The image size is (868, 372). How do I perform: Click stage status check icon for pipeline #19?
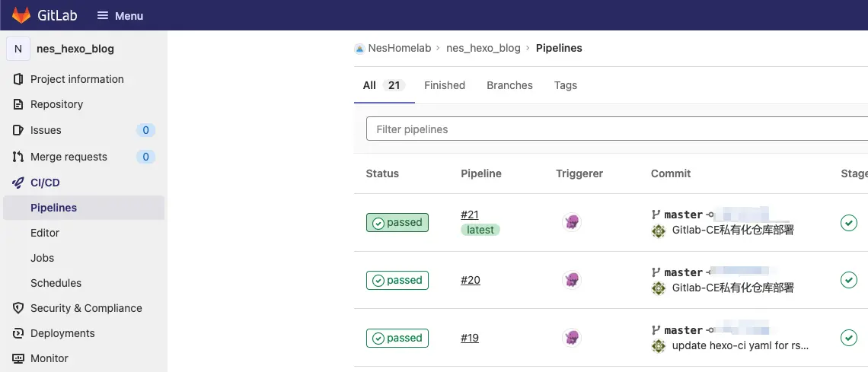tap(849, 337)
